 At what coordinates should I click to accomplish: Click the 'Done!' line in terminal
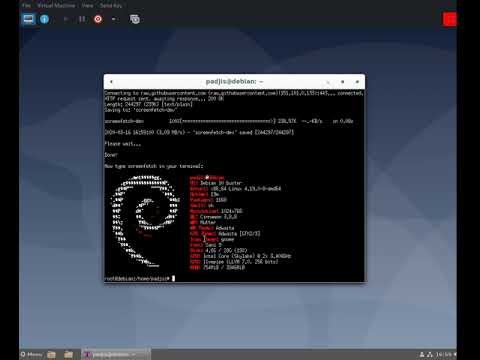pos(111,155)
